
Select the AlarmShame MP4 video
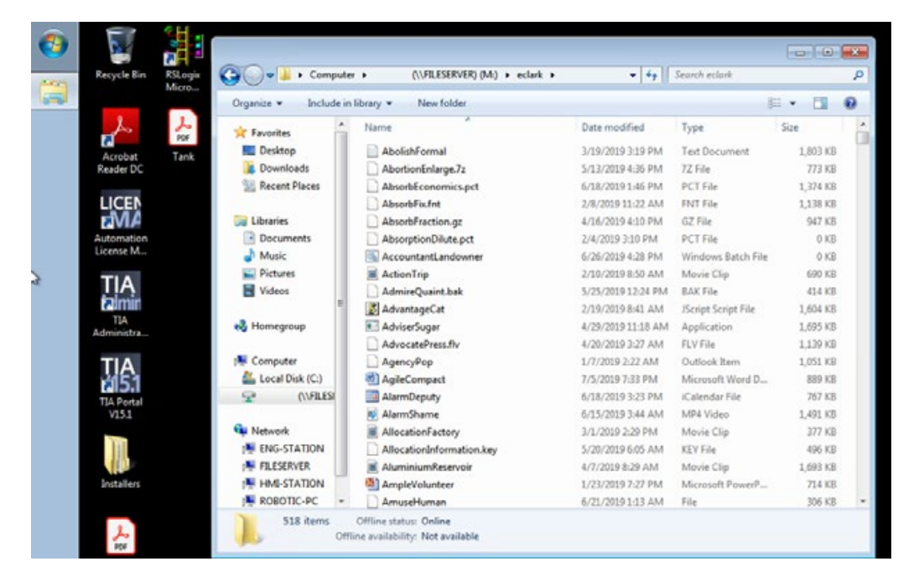point(402,415)
